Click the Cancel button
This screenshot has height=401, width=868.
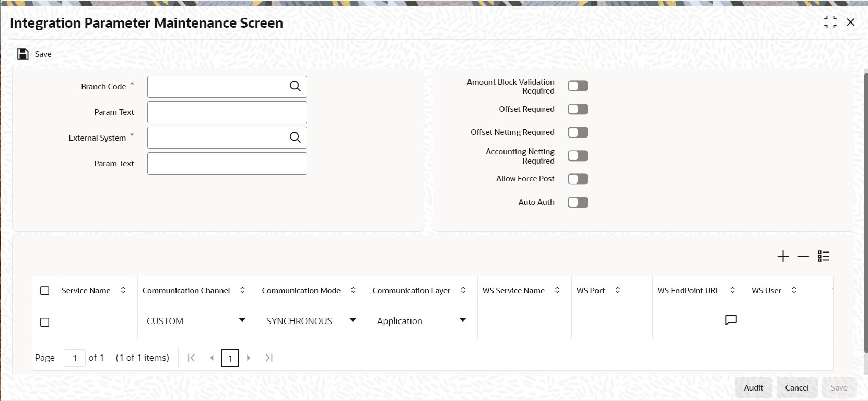(x=797, y=387)
